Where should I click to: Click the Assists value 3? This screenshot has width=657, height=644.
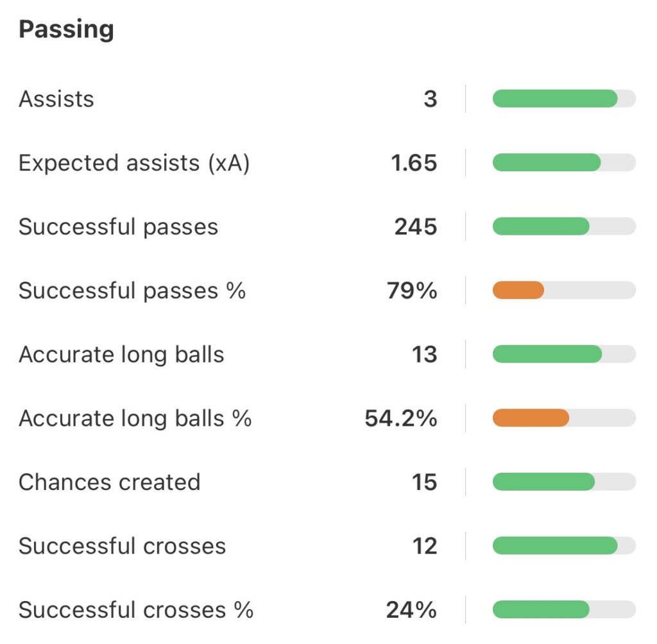tap(430, 99)
